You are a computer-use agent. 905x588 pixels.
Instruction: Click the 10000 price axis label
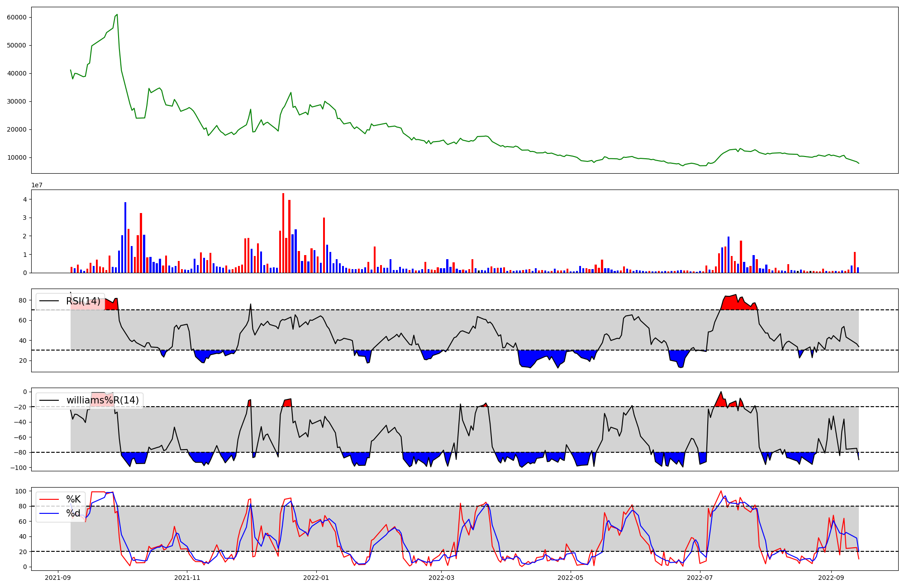pos(17,157)
